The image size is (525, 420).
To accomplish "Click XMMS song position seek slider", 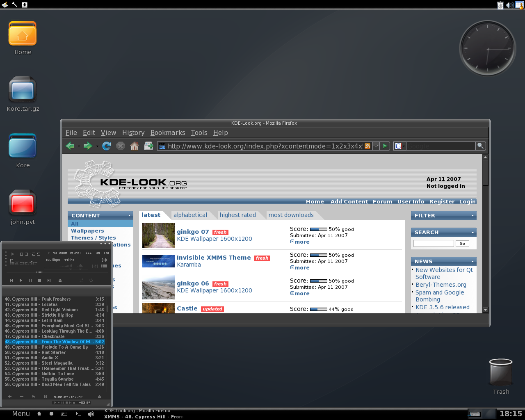I will tap(39, 272).
